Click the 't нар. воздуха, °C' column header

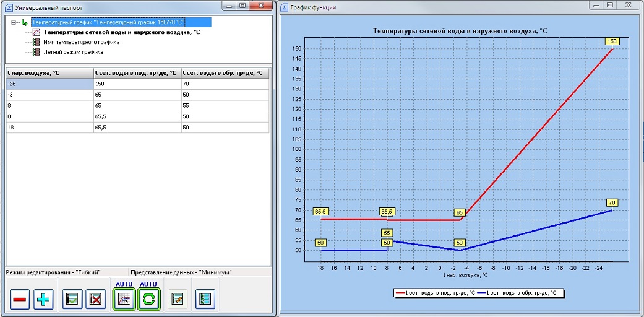coord(49,73)
